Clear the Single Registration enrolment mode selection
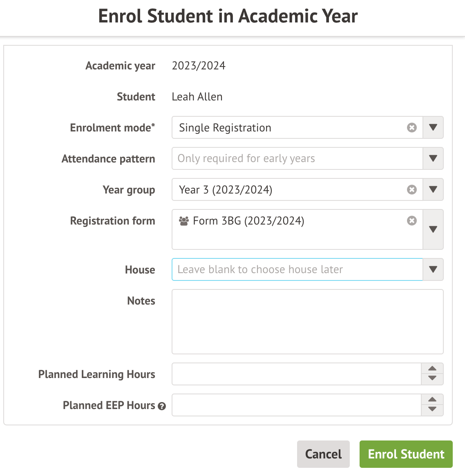The width and height of the screenshot is (465, 476). click(x=412, y=128)
